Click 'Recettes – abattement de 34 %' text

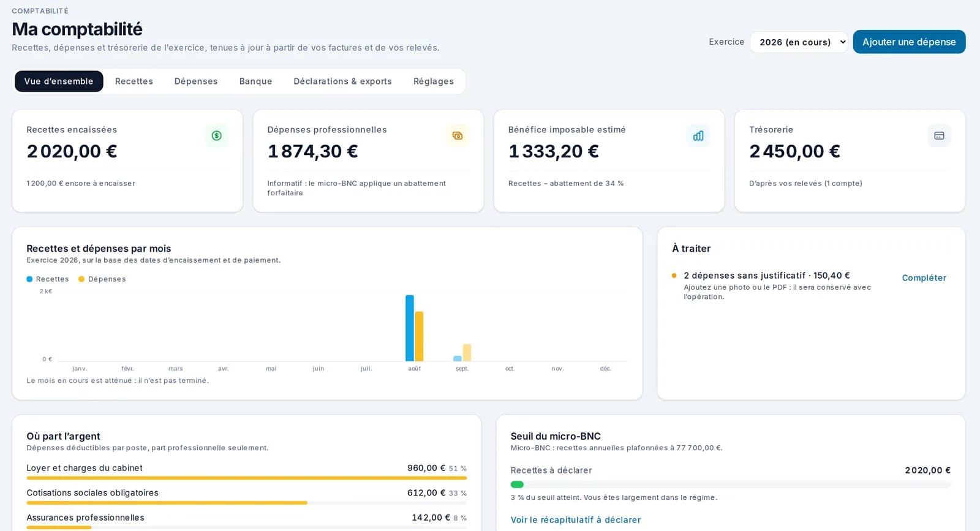[566, 183]
